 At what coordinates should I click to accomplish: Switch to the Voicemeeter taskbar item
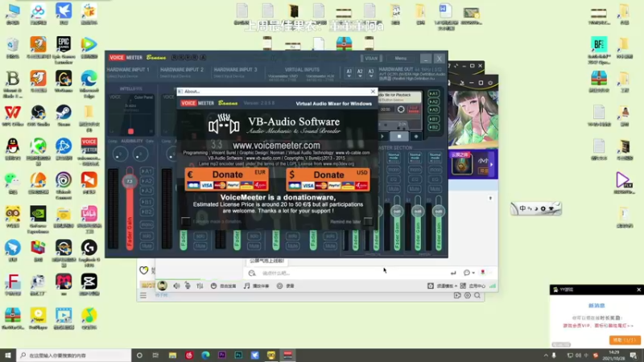[x=288, y=355]
